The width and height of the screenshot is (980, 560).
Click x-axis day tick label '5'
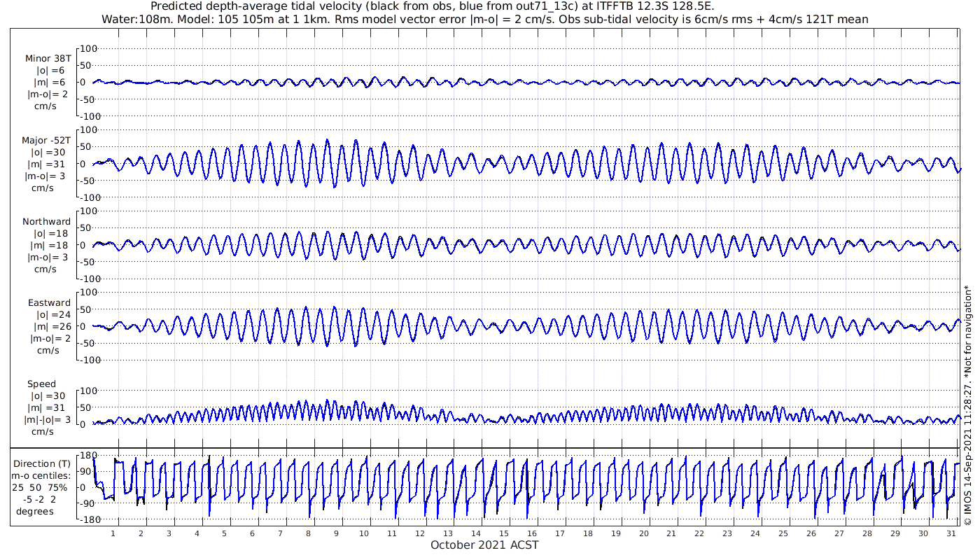click(x=225, y=533)
